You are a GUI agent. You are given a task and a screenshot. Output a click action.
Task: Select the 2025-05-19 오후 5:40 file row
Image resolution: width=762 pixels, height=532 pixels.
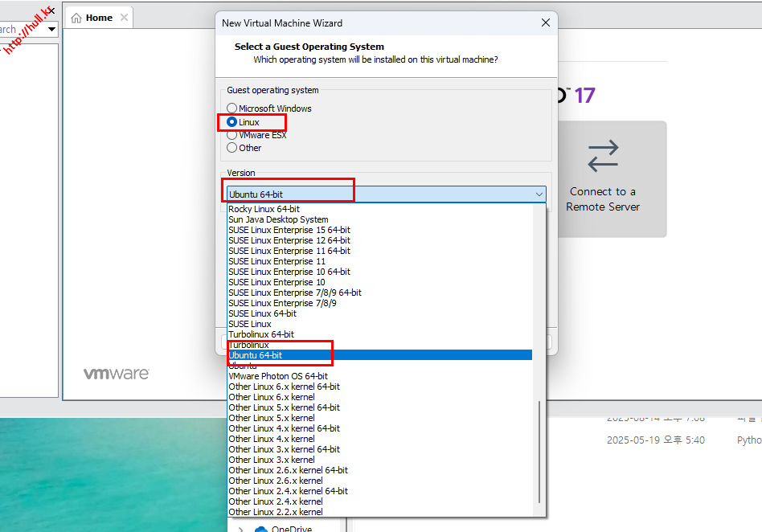(656, 440)
